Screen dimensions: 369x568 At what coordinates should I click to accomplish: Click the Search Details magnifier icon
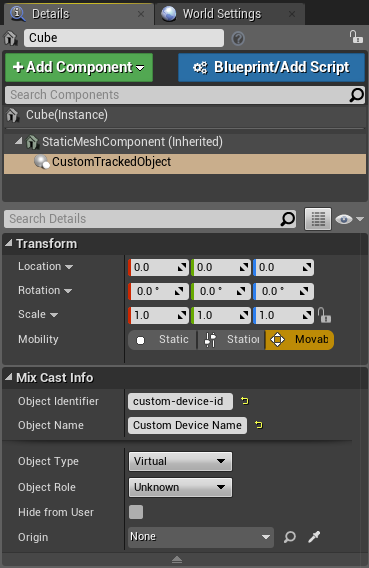288,219
